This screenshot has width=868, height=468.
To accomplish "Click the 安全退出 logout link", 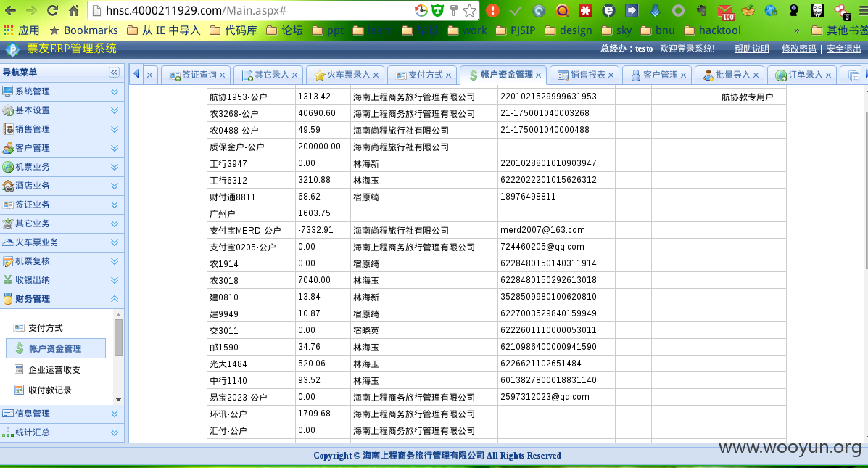I will tap(843, 49).
